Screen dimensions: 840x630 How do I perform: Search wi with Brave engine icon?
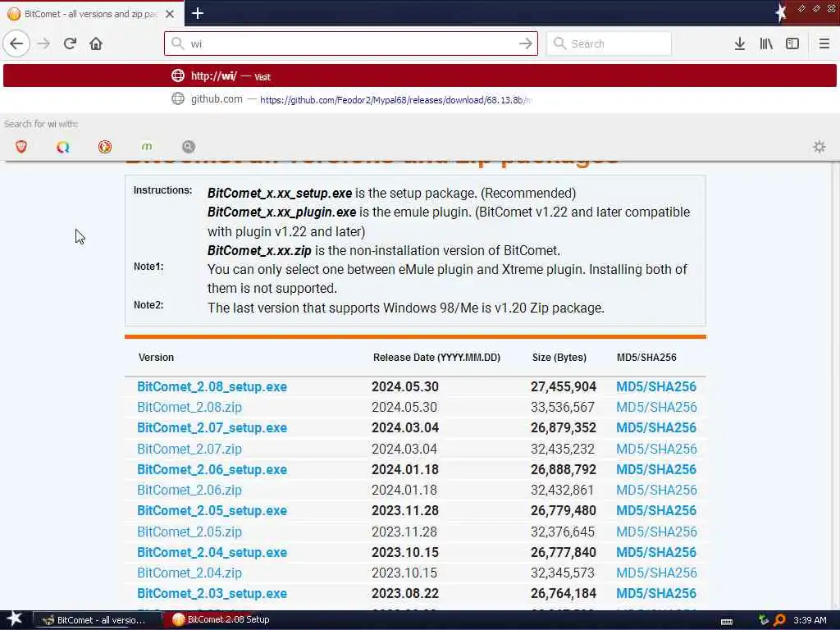(21, 146)
